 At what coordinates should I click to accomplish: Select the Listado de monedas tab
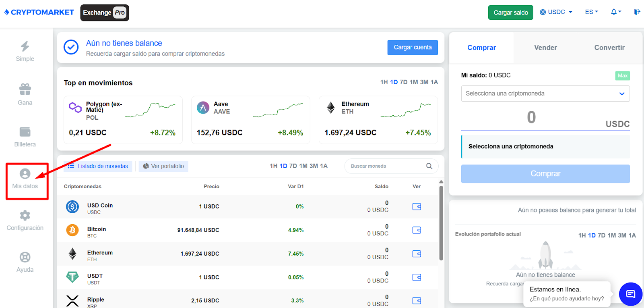coord(98,166)
